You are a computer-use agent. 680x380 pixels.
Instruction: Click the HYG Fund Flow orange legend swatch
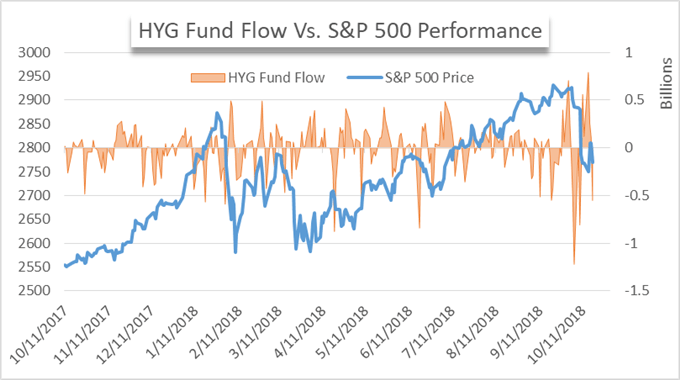pyautogui.click(x=208, y=78)
